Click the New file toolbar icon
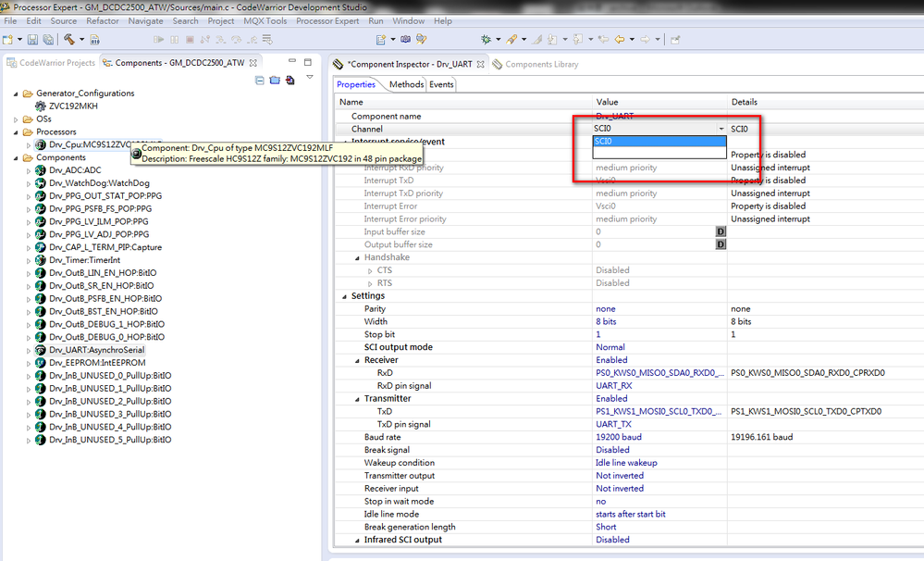Screen dimensions: 924x561 [7, 40]
